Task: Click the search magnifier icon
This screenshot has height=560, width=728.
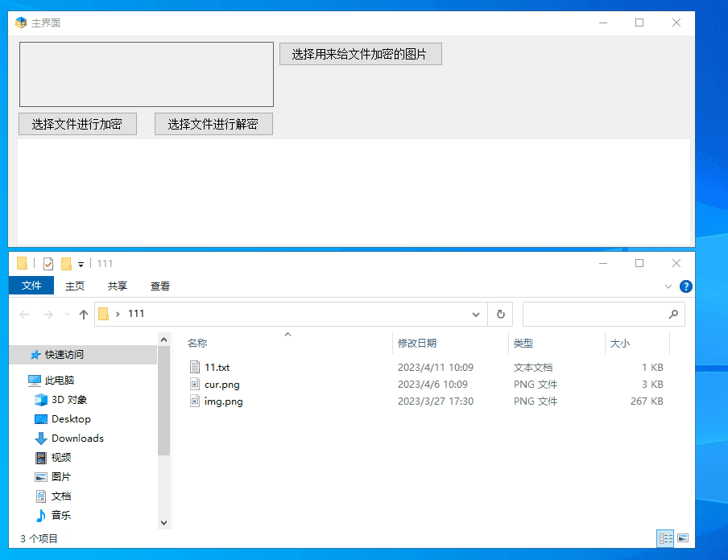Action: [673, 314]
